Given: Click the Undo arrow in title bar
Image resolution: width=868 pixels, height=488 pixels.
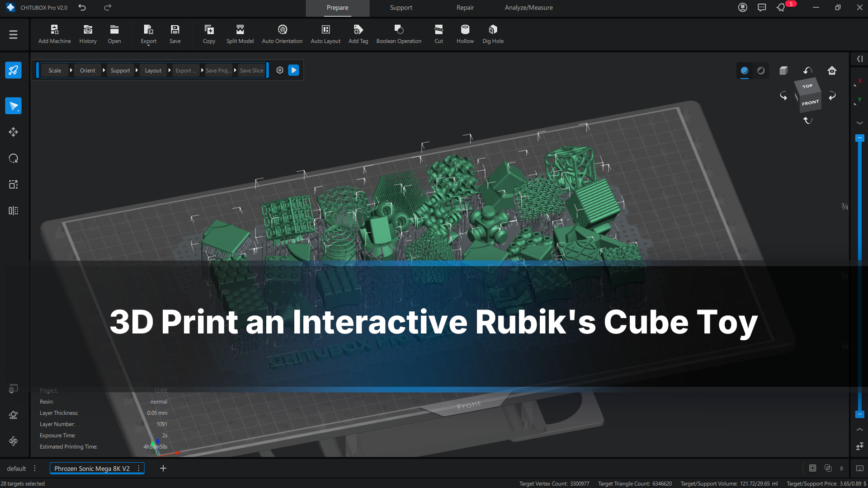Looking at the screenshot, I should click(82, 7).
